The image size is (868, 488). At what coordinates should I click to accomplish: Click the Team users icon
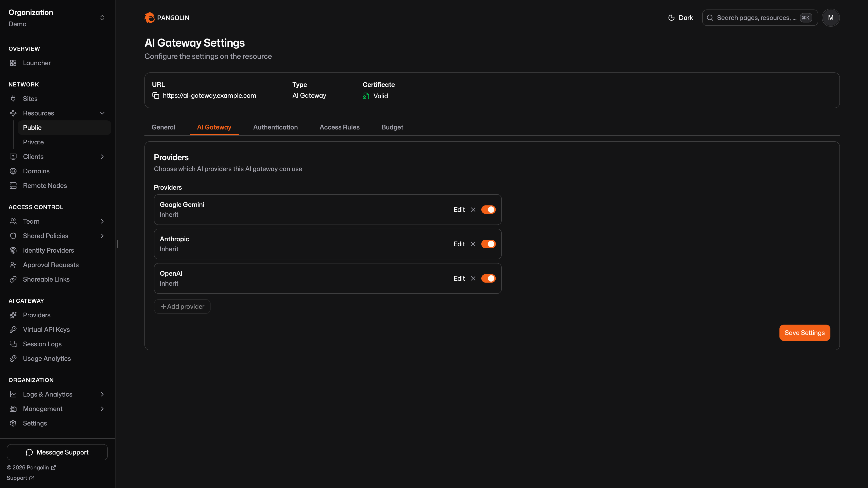pos(13,221)
